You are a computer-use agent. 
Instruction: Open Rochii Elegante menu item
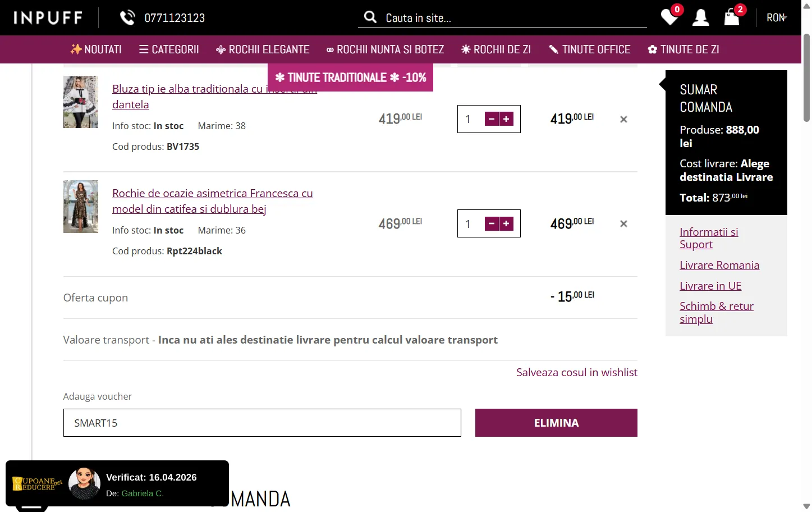(x=263, y=49)
